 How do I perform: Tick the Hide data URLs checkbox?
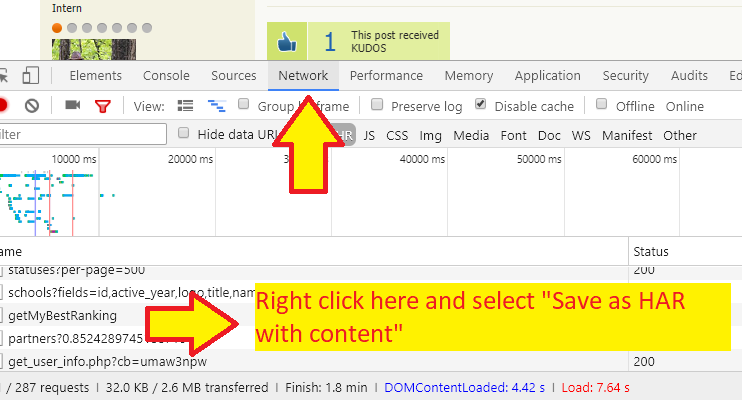click(184, 133)
